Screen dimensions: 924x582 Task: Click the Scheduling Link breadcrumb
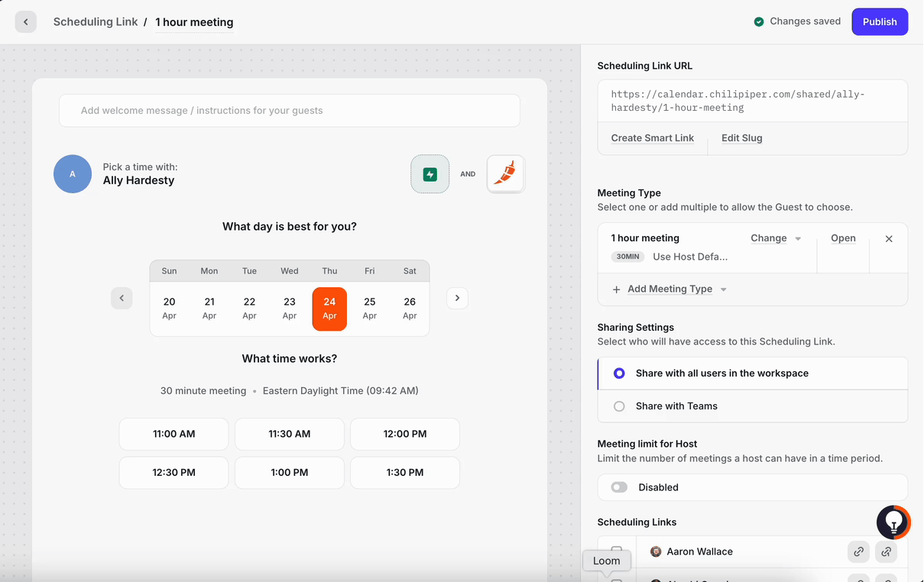96,22
